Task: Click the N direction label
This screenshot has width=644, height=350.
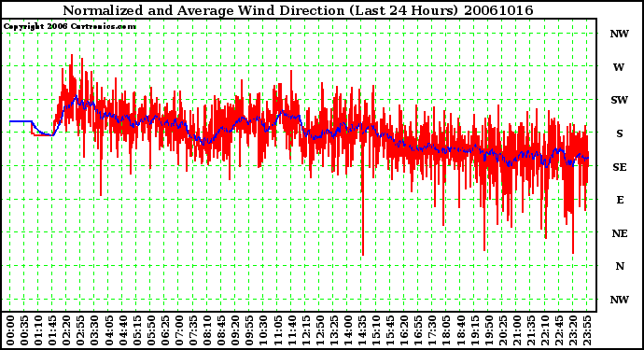Action: 620,266
